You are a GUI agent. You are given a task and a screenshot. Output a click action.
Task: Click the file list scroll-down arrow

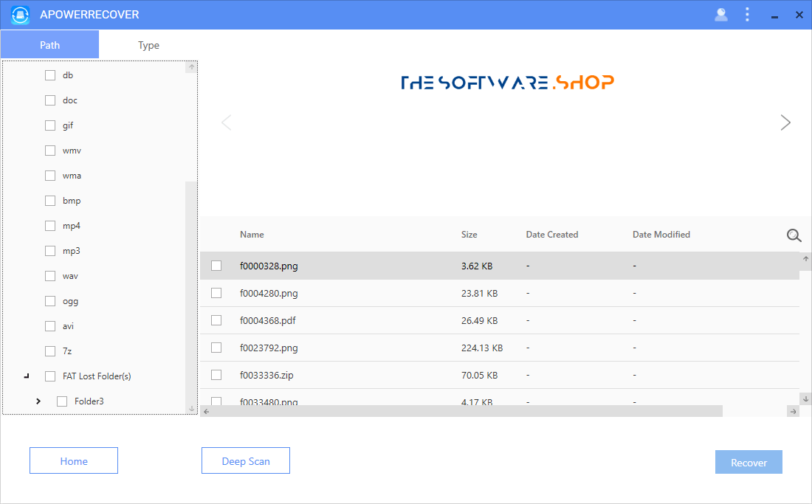806,399
